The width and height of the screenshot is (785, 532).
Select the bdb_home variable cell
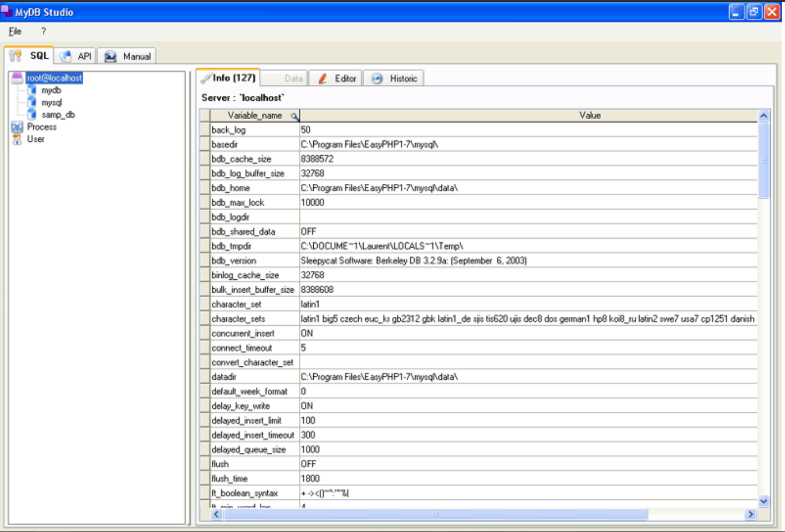[x=255, y=188]
